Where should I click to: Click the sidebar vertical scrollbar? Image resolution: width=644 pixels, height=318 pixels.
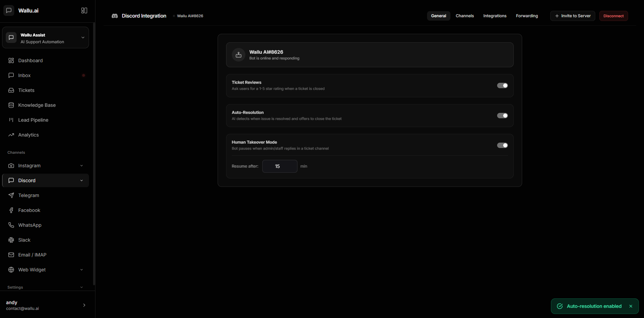point(94,154)
